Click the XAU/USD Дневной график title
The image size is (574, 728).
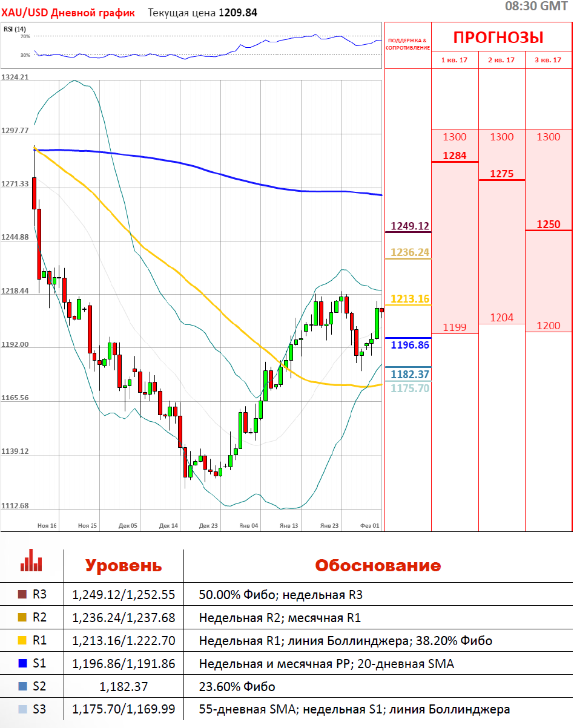pyautogui.click(x=68, y=13)
